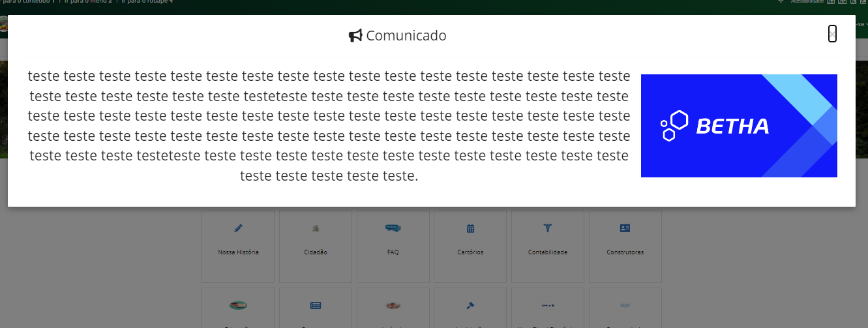Viewport: 868px width, 328px height.
Task: Open the FAQ link label
Action: [393, 252]
